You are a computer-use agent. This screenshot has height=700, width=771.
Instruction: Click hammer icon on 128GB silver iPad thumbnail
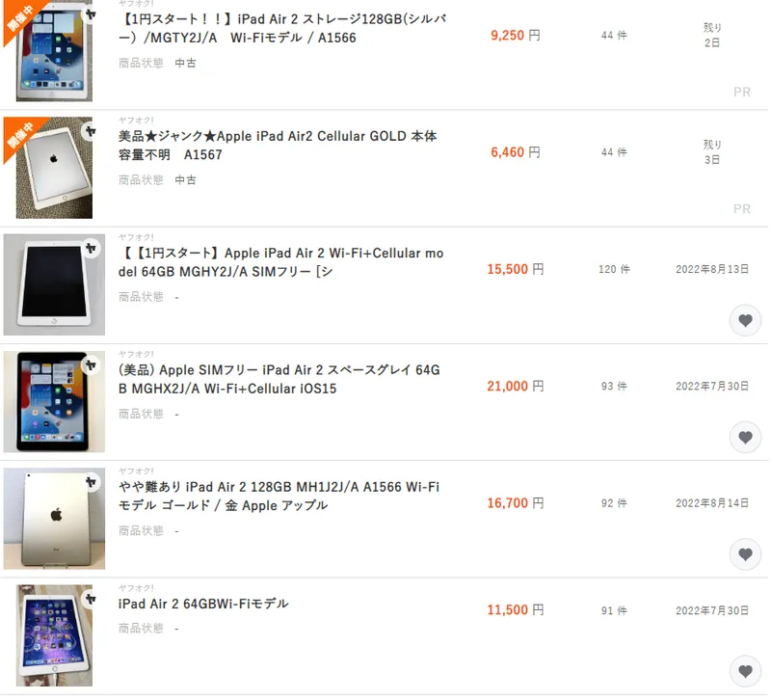[x=90, y=14]
